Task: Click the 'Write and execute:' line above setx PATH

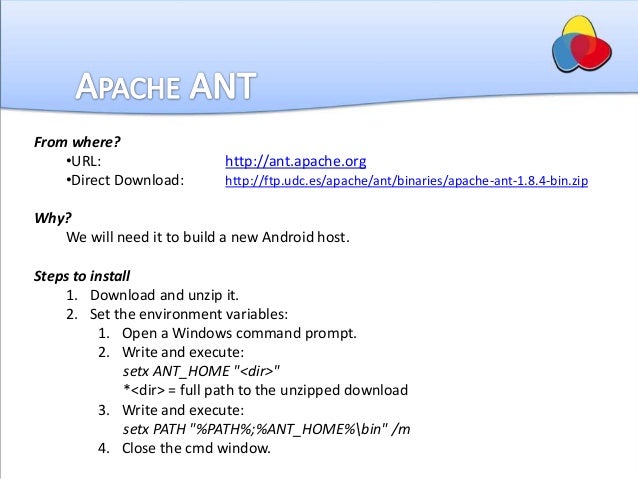Action: [183, 410]
